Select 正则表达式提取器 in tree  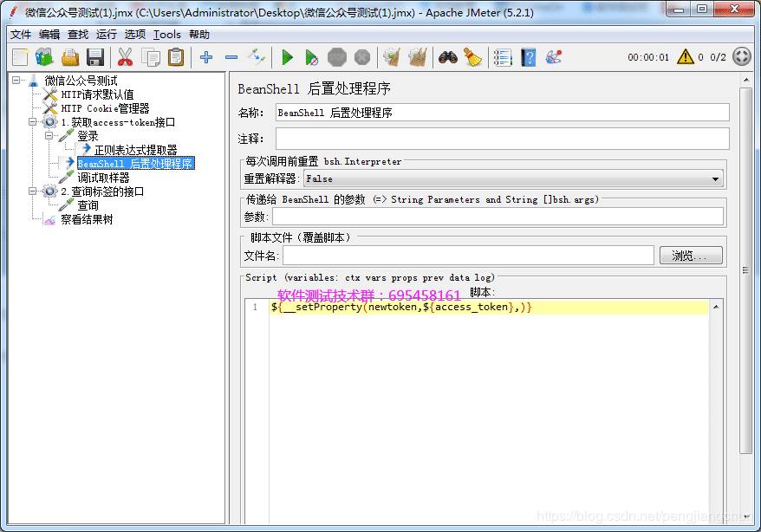(135, 150)
